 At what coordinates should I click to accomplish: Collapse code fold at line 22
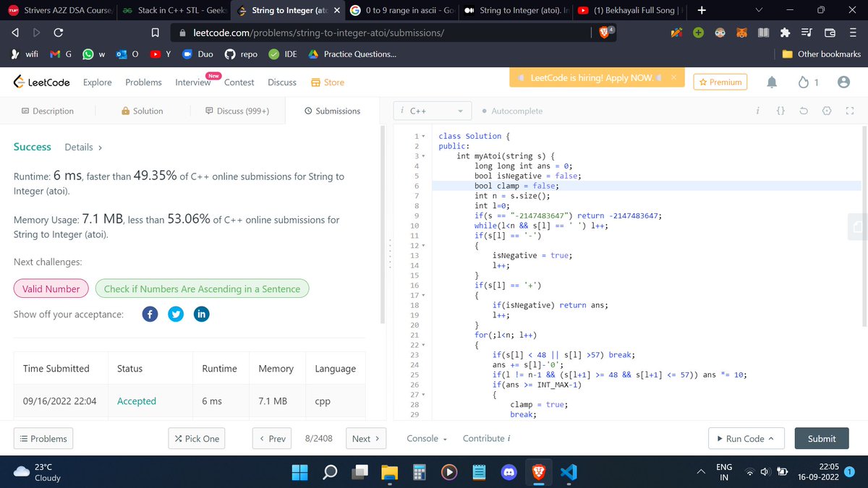[422, 346]
